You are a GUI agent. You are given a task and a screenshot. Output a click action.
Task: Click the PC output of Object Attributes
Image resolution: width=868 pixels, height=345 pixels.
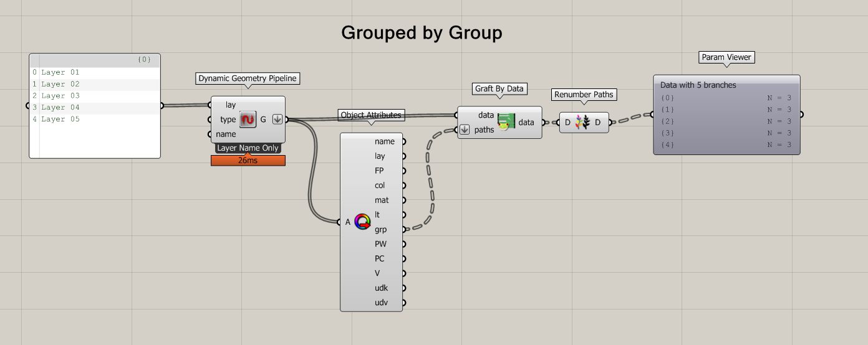(380, 258)
